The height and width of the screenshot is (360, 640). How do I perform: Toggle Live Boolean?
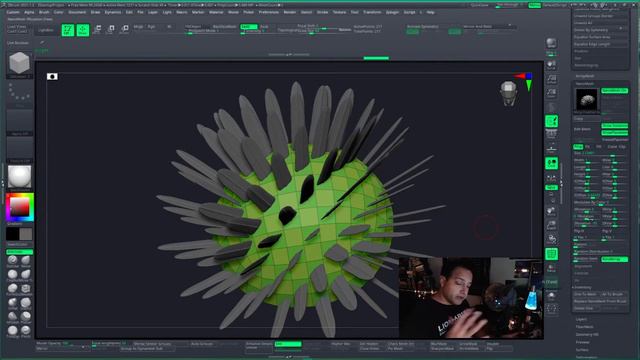(18, 43)
